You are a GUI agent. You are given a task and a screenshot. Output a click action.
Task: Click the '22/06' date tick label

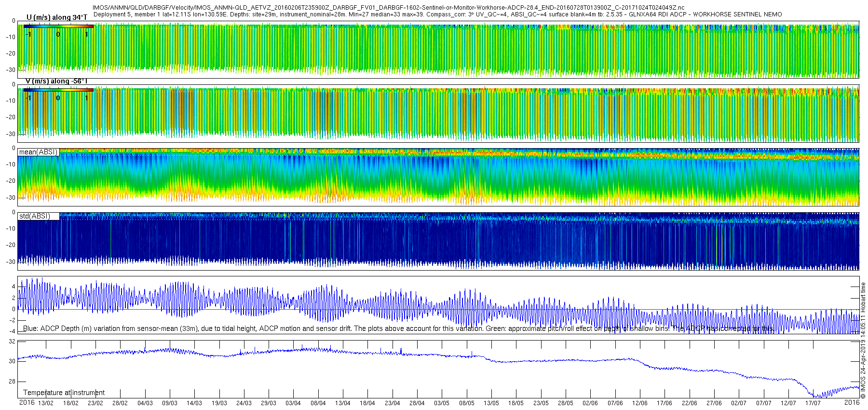click(690, 403)
